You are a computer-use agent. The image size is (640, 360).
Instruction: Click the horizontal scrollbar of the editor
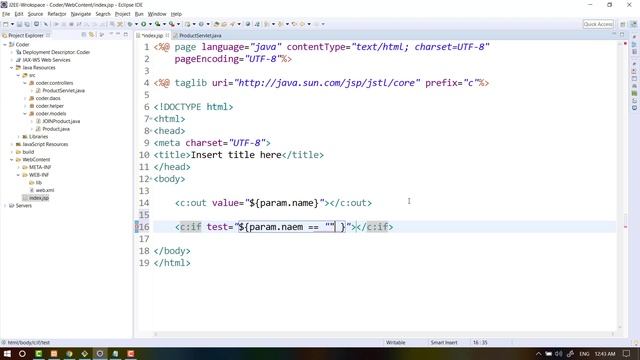point(384,334)
